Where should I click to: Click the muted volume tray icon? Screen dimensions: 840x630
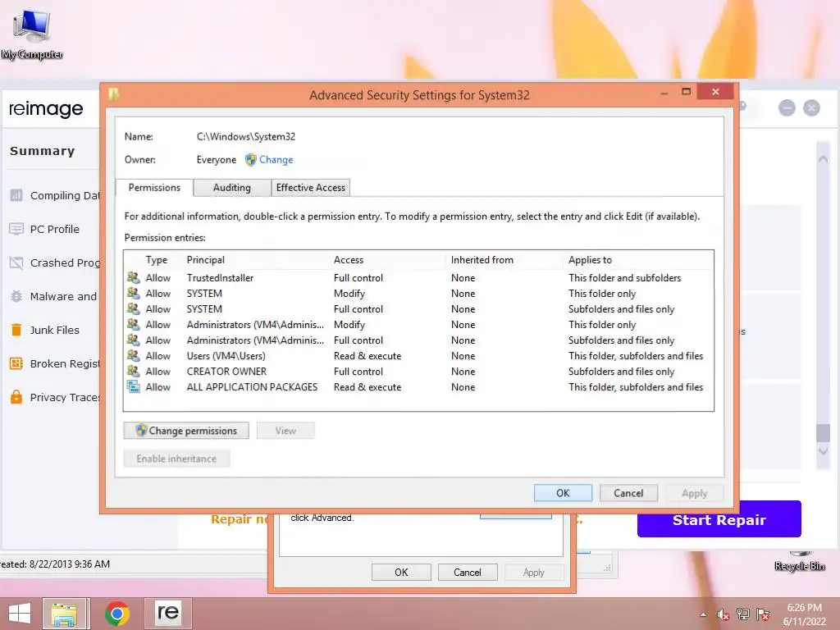(723, 614)
